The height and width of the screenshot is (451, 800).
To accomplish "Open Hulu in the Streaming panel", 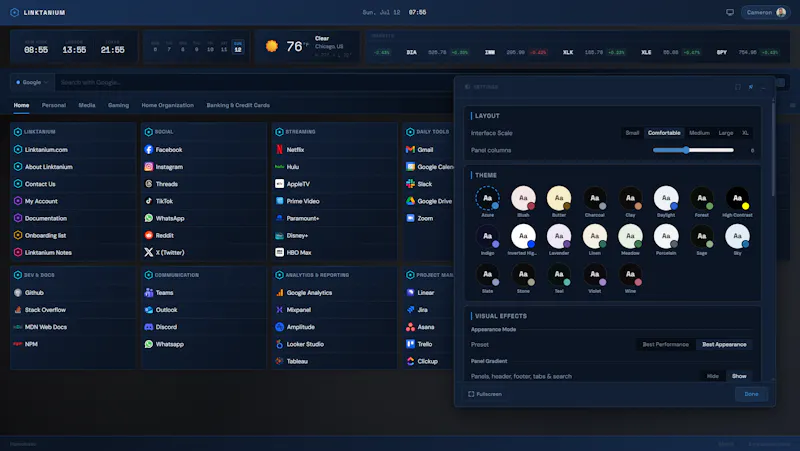I will point(287,167).
